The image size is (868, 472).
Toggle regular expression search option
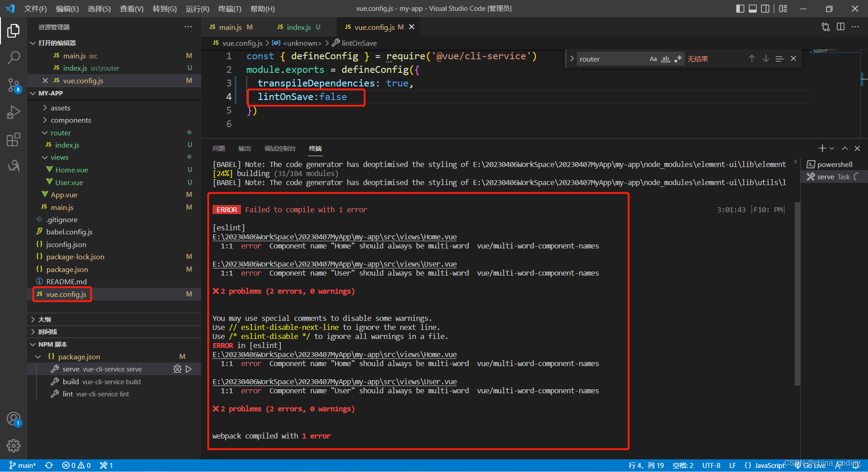point(678,59)
